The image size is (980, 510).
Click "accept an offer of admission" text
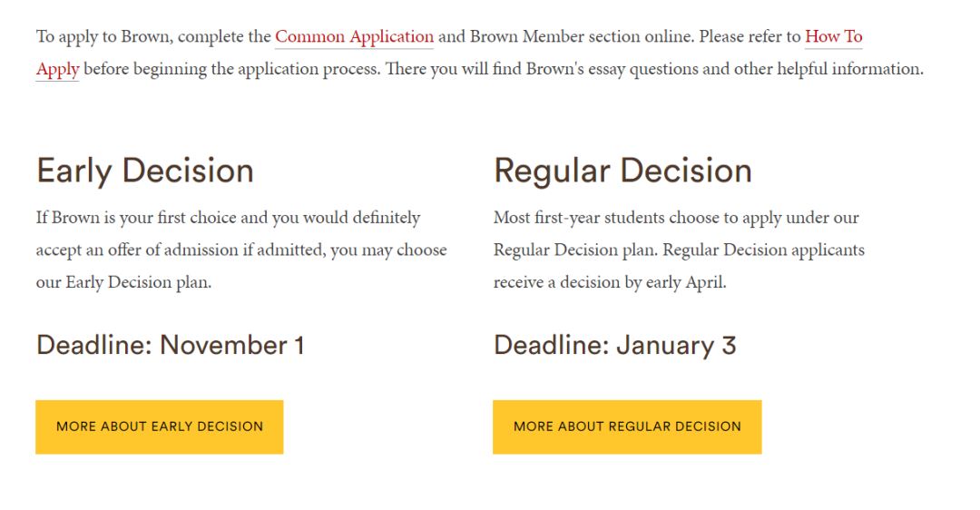tap(138, 250)
